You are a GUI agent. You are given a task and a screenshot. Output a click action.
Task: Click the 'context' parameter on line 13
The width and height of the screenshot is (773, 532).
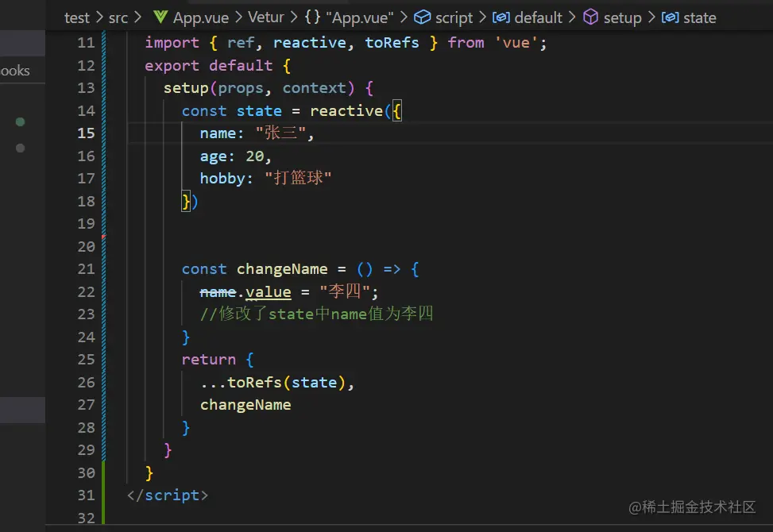[314, 88]
